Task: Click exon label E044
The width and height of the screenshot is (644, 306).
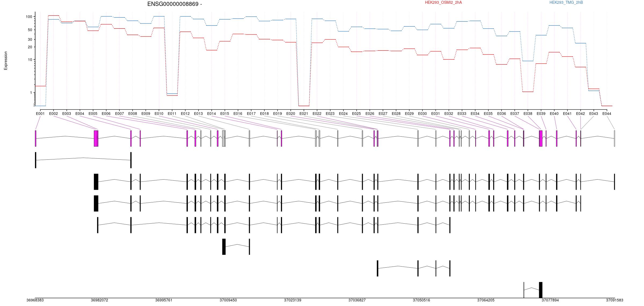Action: [x=607, y=114]
